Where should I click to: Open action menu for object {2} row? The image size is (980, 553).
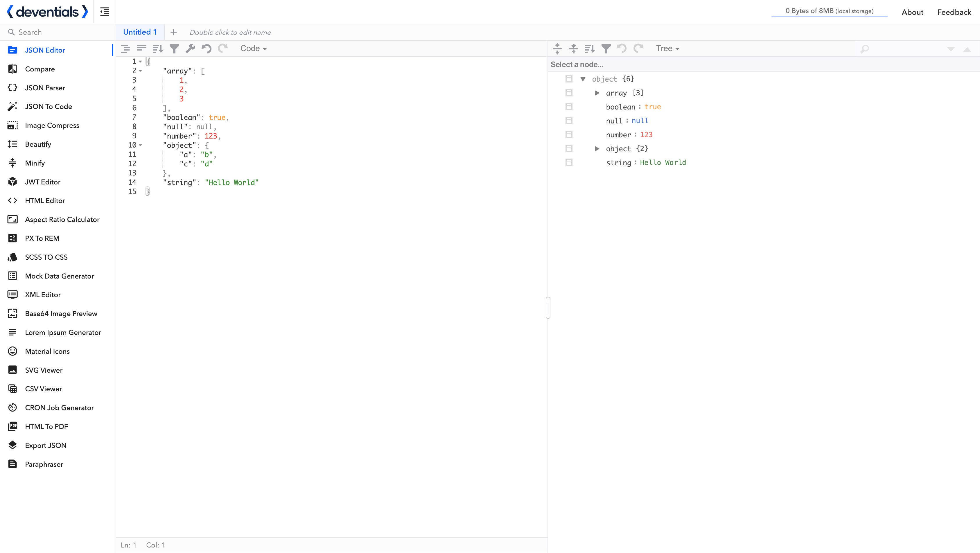coord(569,148)
